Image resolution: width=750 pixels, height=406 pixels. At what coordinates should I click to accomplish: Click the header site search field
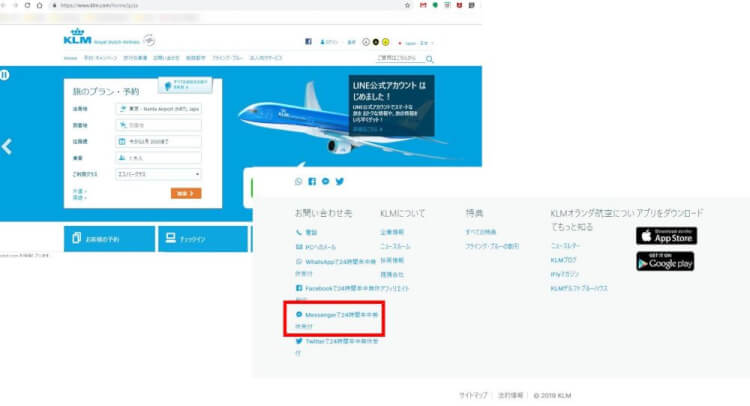(x=400, y=58)
